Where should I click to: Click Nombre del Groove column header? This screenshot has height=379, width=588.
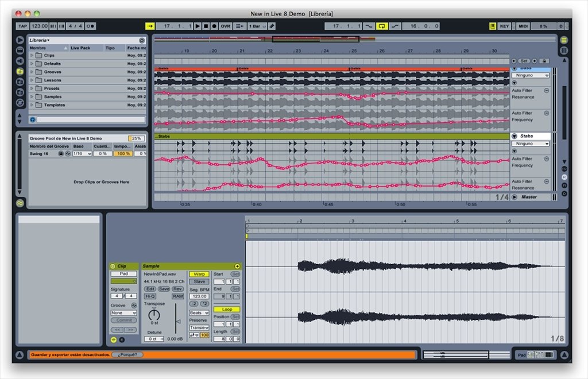pos(50,146)
